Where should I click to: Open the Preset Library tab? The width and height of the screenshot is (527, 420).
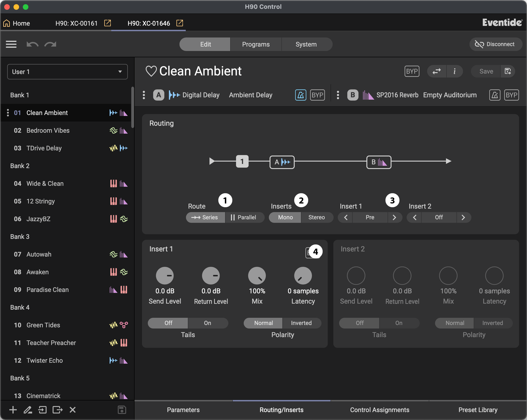[x=478, y=410]
